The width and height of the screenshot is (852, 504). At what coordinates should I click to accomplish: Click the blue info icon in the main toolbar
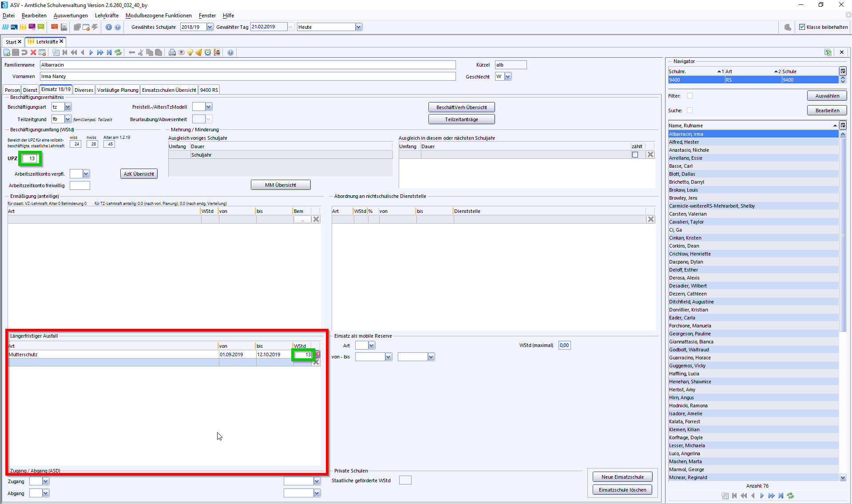[109, 27]
